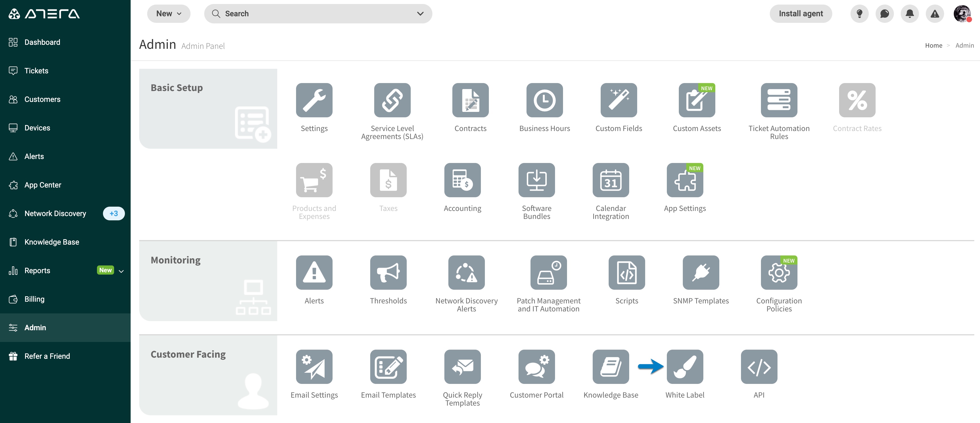980x423 pixels.
Task: Open Customer Portal chat icon
Action: 536,367
